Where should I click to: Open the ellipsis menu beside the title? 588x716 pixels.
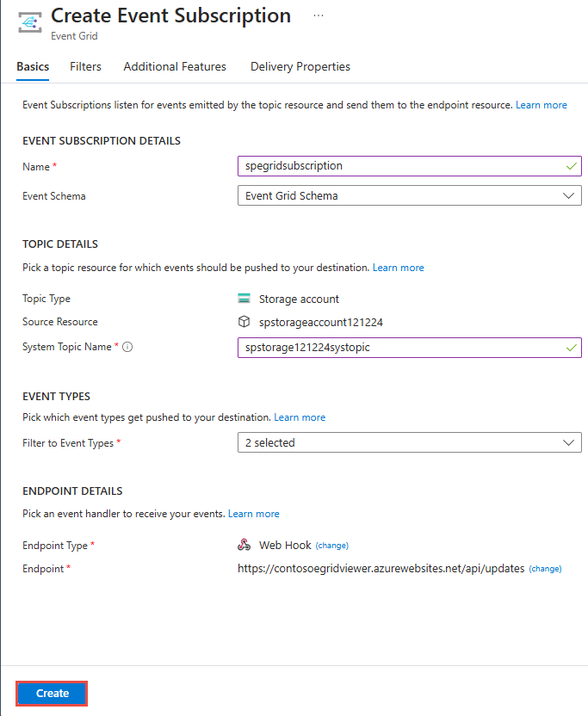tap(318, 15)
